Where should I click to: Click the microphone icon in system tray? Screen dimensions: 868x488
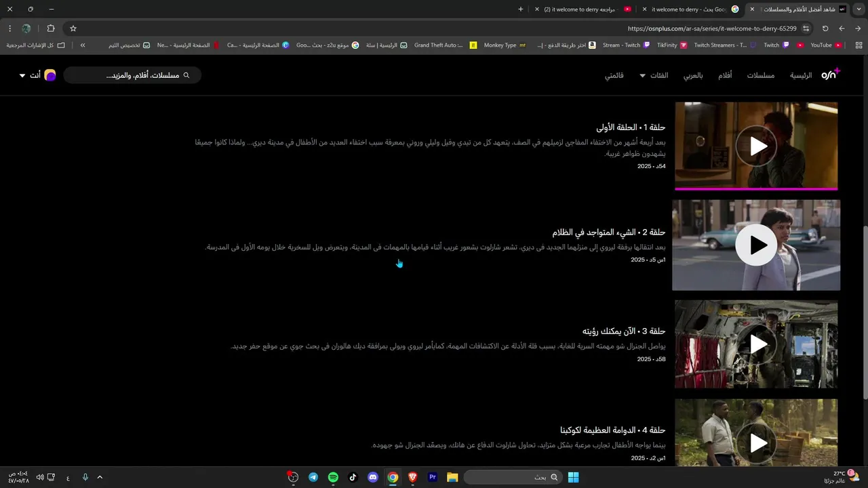point(85,477)
